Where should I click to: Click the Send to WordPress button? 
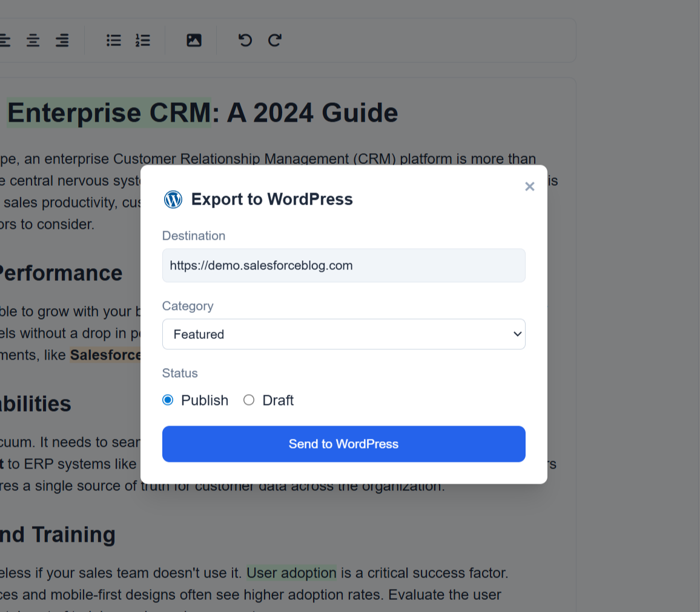pyautogui.click(x=344, y=444)
